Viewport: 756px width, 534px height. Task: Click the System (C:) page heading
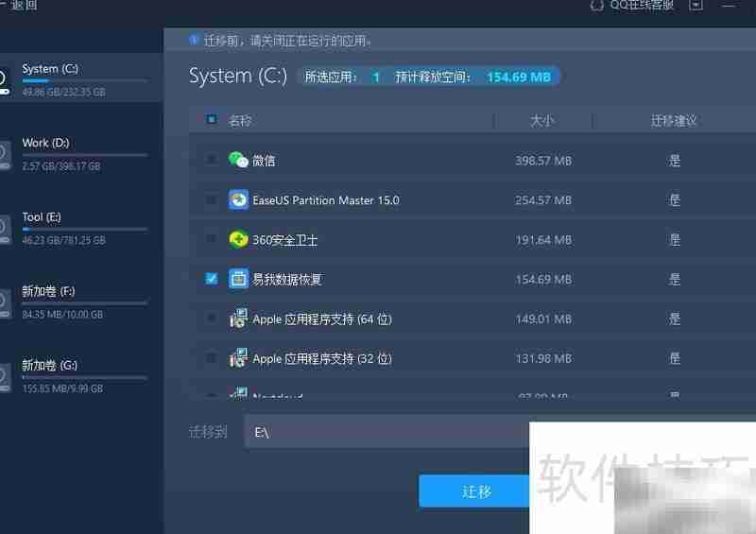[238, 76]
